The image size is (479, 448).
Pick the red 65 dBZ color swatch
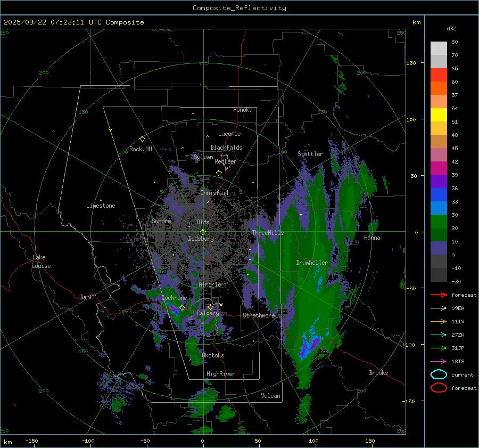(x=439, y=75)
